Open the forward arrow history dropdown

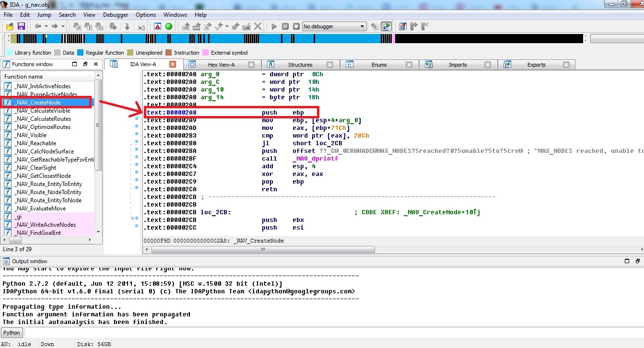tap(63, 26)
